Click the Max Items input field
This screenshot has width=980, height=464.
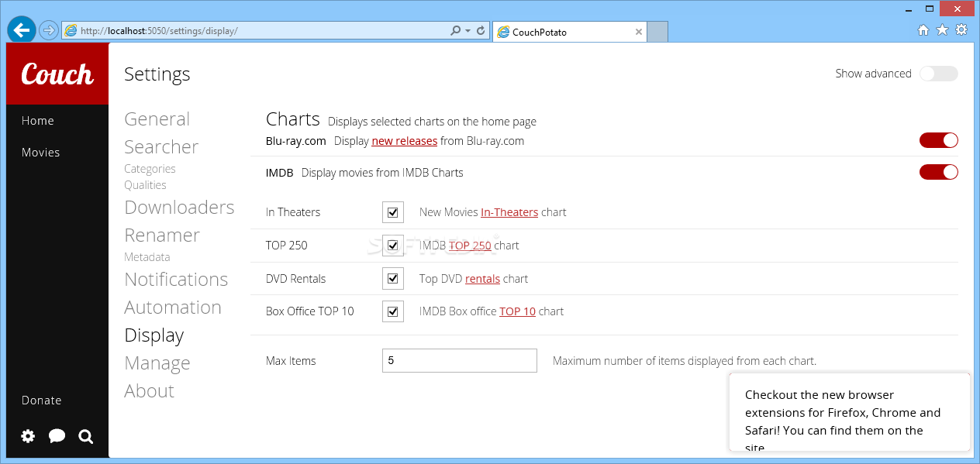click(460, 360)
